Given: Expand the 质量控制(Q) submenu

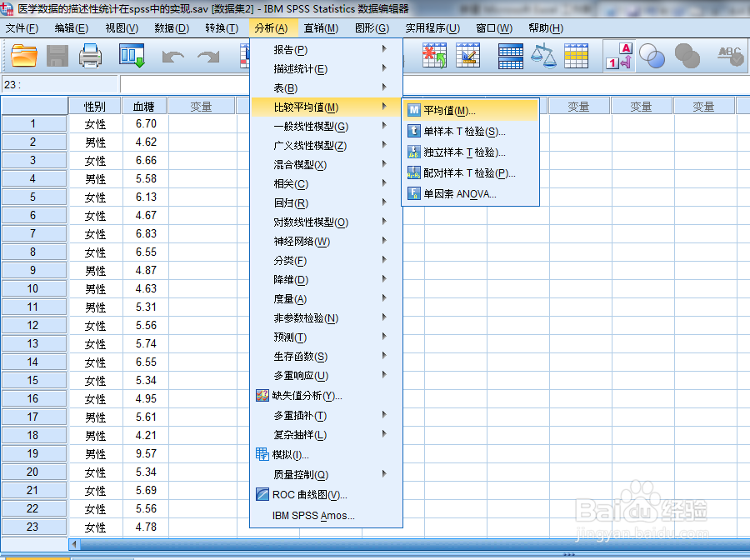Looking at the screenshot, I should pos(326,474).
